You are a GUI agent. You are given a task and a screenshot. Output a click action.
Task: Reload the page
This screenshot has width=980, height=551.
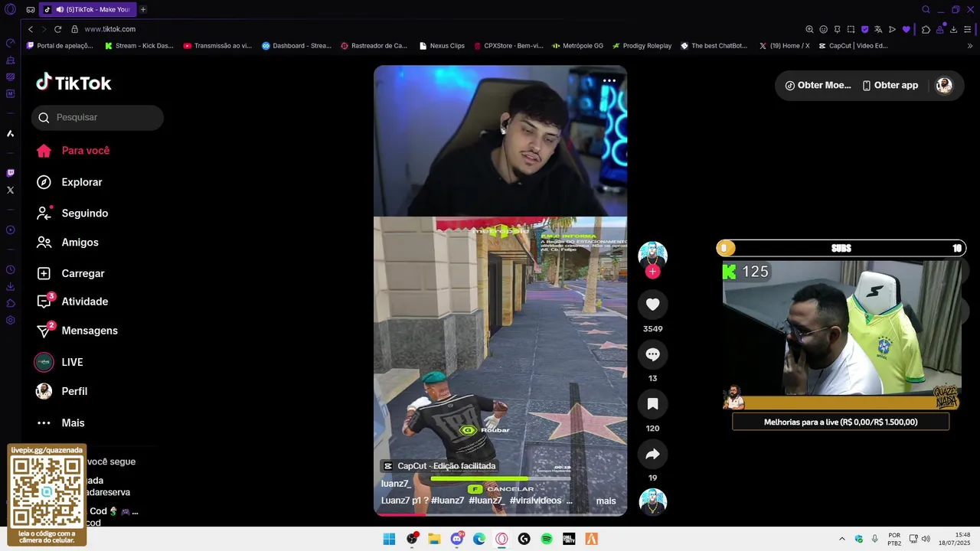57,29
